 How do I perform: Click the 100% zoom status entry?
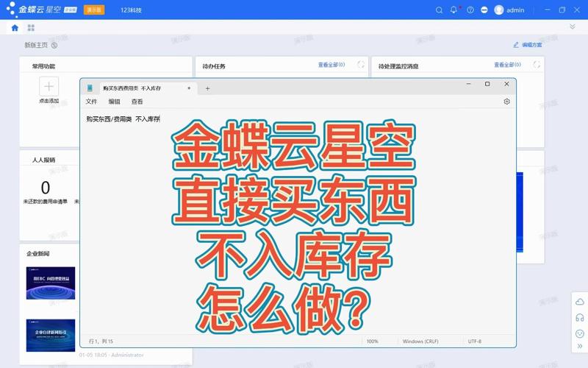[373, 342]
